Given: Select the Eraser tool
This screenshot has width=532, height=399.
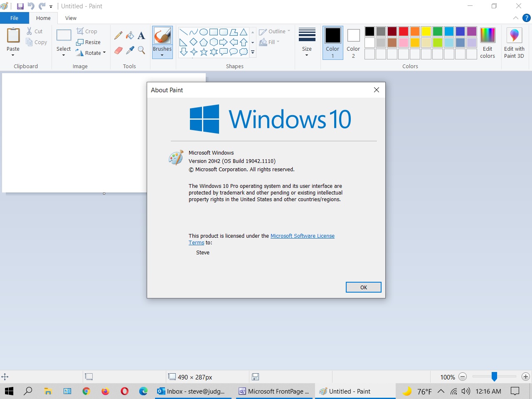Looking at the screenshot, I should click(x=118, y=50).
